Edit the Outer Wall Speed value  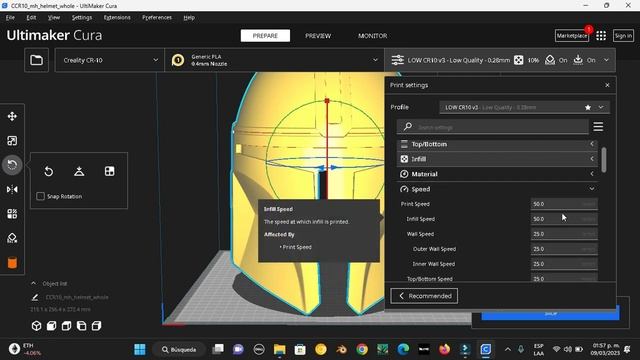[x=564, y=249]
